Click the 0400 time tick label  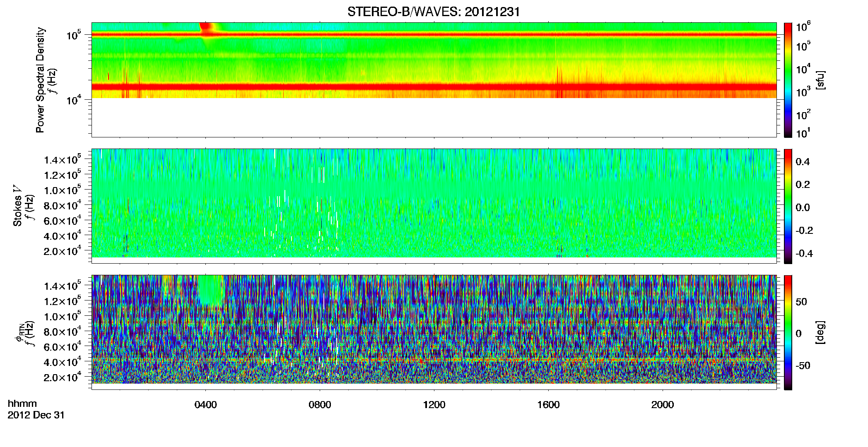pos(206,404)
